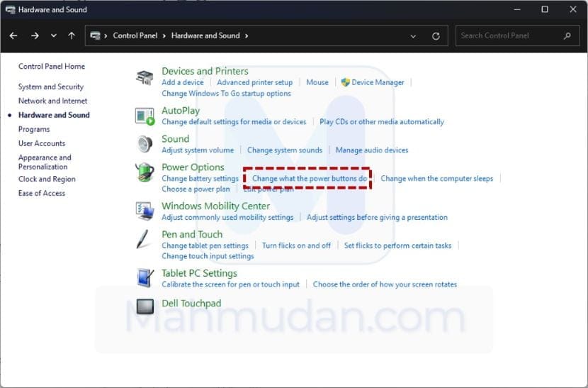Click the Dell Touchpad icon
This screenshot has width=588, height=388.
click(x=145, y=306)
